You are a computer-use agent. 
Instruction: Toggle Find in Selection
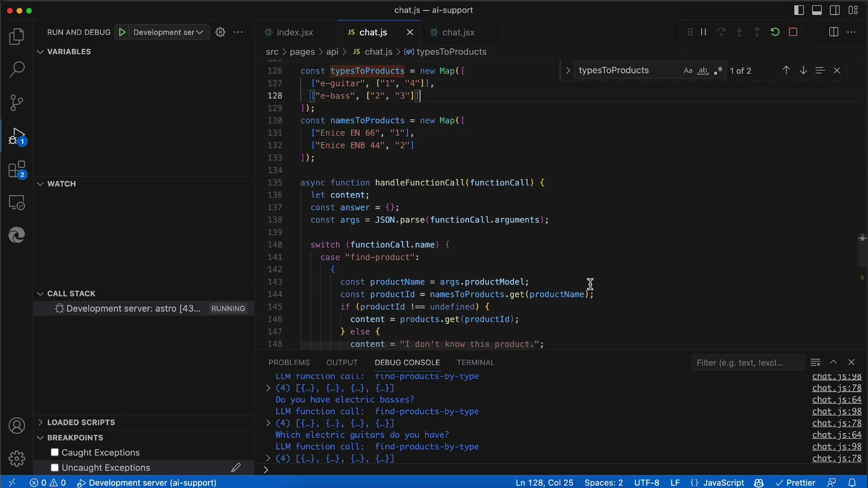coord(820,70)
